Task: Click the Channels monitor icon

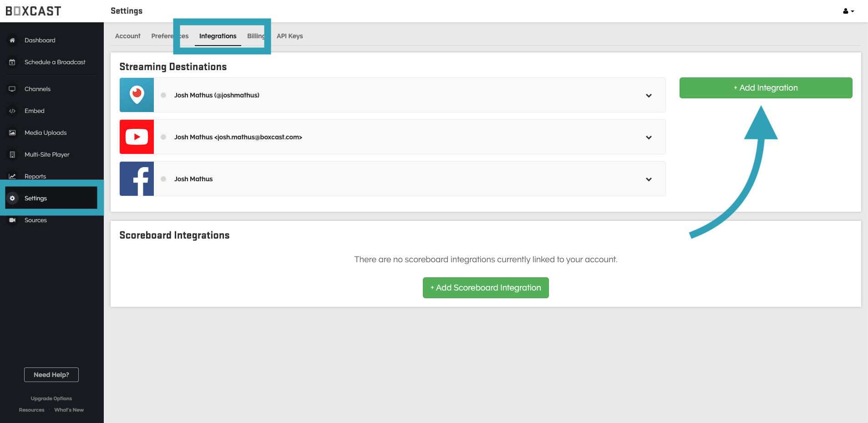Action: pos(12,89)
